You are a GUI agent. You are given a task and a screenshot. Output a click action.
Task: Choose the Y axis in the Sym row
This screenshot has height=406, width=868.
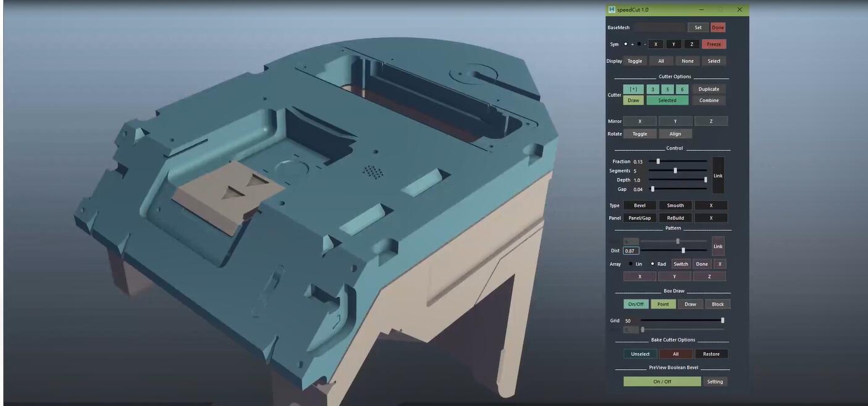pos(674,44)
